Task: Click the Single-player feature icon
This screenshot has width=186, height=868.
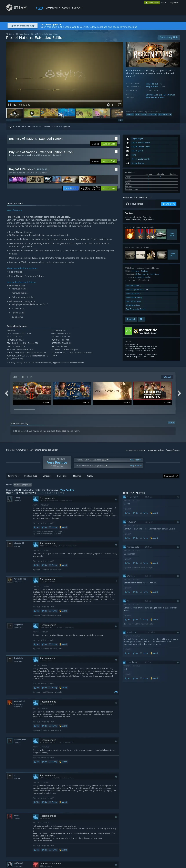Action: click(128, 139)
